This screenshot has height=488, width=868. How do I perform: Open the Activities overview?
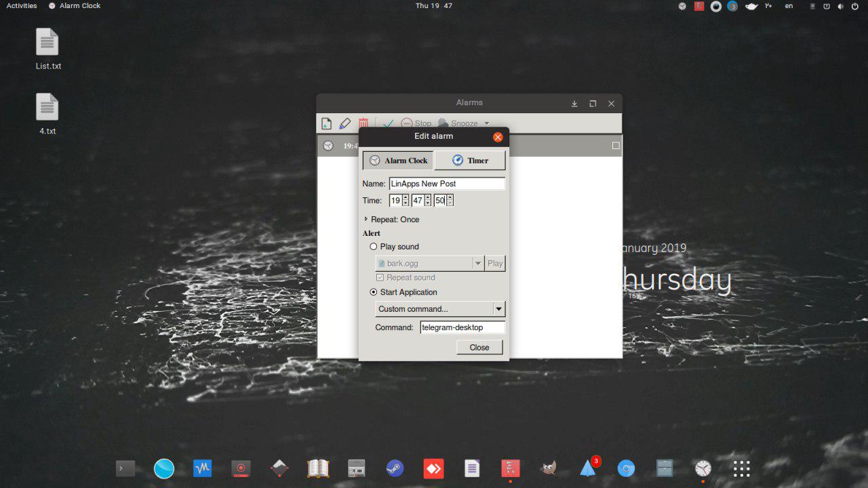22,5
